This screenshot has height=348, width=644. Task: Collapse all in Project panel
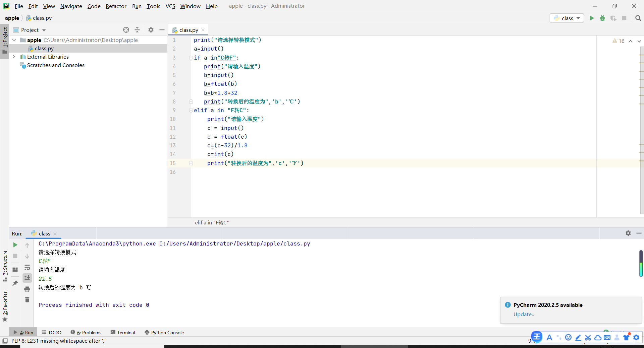pyautogui.click(x=137, y=30)
